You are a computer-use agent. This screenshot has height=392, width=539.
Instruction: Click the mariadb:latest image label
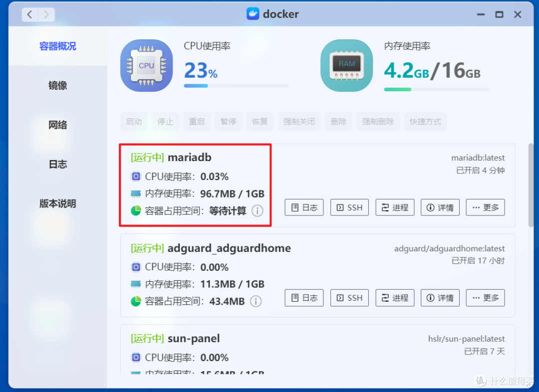click(478, 158)
